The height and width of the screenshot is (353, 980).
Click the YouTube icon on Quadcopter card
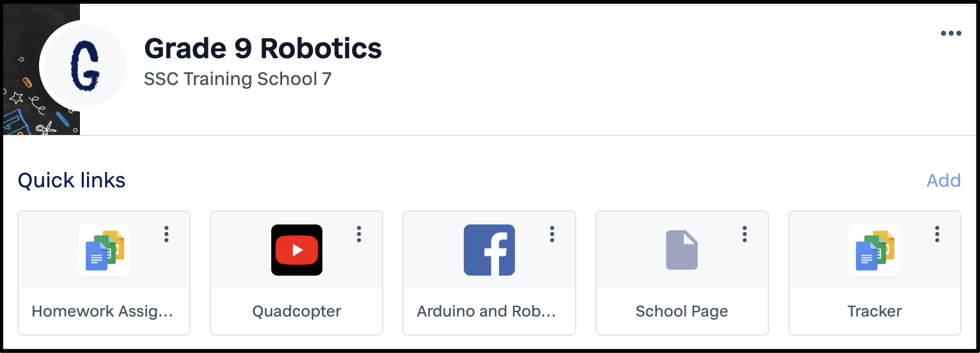point(297,250)
